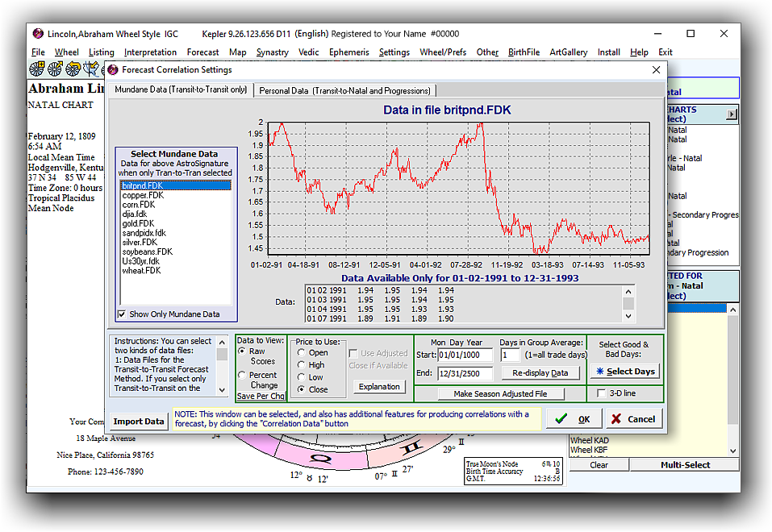Select gold.FDK in the data list
This screenshot has height=532, width=772.
tap(137, 223)
